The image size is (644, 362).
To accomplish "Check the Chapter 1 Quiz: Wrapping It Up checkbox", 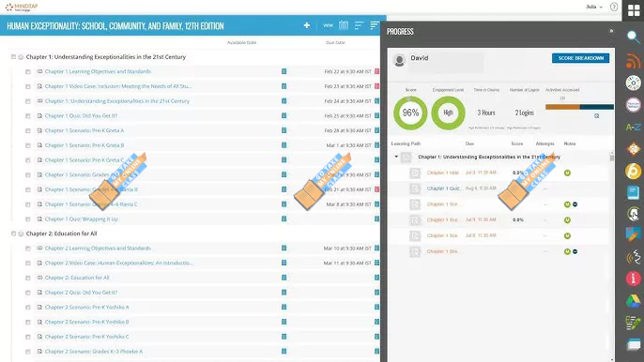I will click(x=28, y=219).
